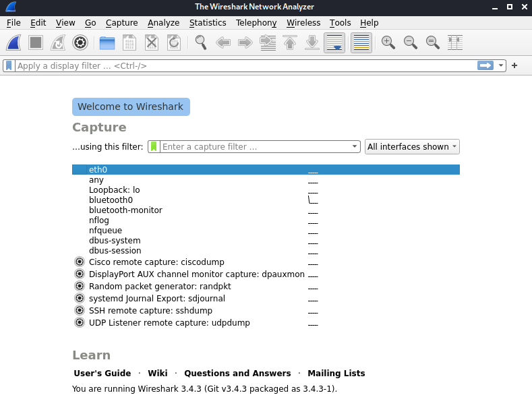532x416 pixels.
Task: Select bluetooth-monitor interface
Action: click(266, 210)
